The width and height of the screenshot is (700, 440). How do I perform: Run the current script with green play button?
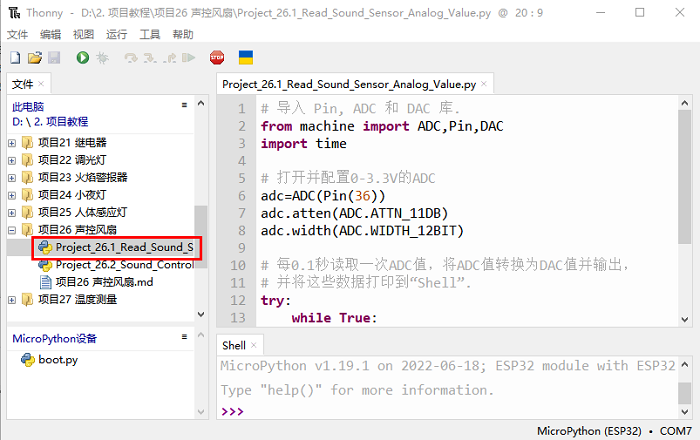82,59
